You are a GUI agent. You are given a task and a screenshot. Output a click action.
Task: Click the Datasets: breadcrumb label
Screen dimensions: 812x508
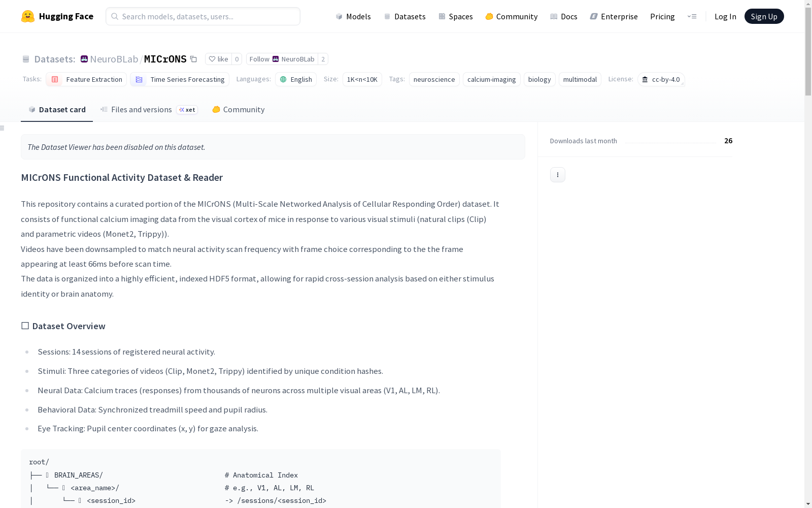(x=54, y=59)
